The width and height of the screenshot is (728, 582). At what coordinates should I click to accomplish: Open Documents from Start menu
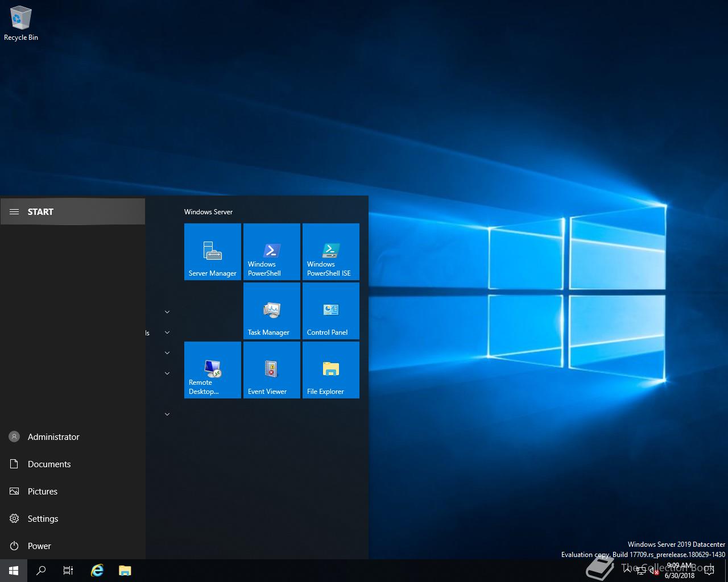tap(73, 464)
